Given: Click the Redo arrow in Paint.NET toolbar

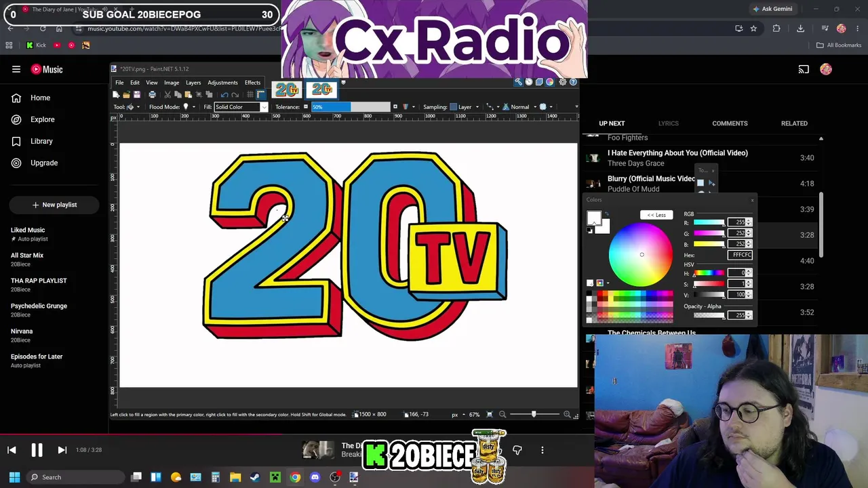Looking at the screenshot, I should (235, 95).
